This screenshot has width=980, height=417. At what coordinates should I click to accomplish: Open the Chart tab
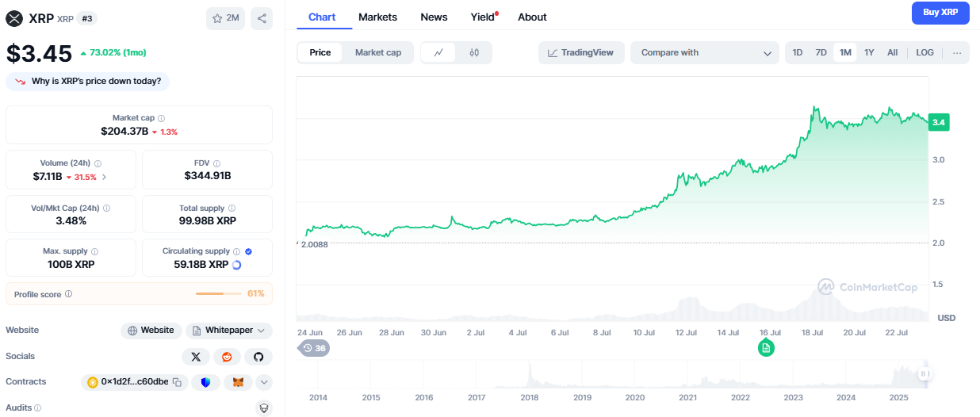click(322, 17)
